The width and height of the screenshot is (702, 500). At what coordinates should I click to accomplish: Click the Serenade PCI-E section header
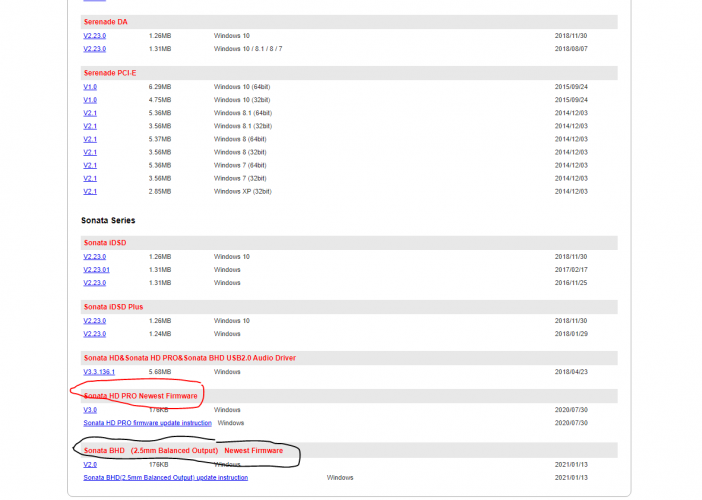(x=349, y=73)
